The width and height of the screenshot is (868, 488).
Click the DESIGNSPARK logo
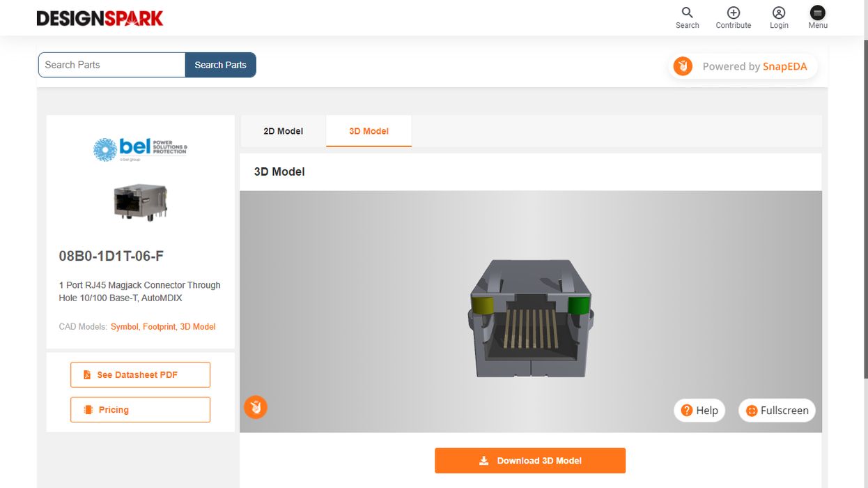(x=100, y=17)
